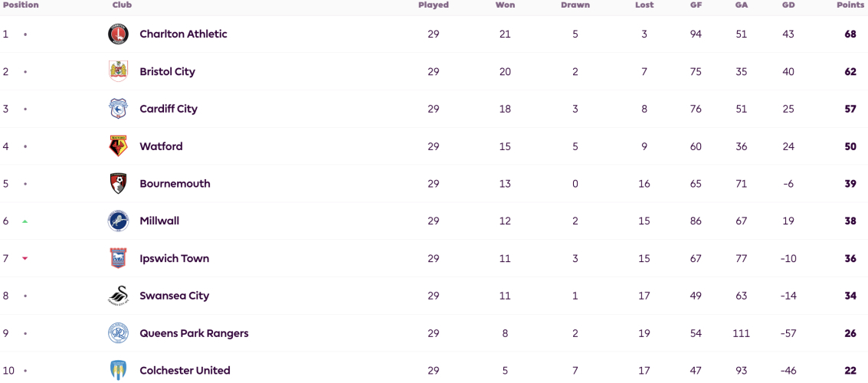The image size is (868, 383).
Task: Click the Watford club crest
Action: click(x=118, y=146)
